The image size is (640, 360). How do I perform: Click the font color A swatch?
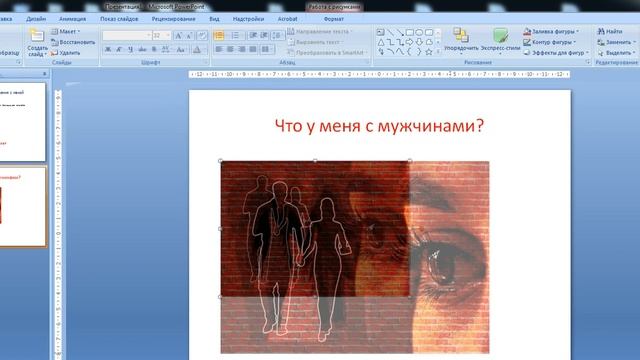197,49
